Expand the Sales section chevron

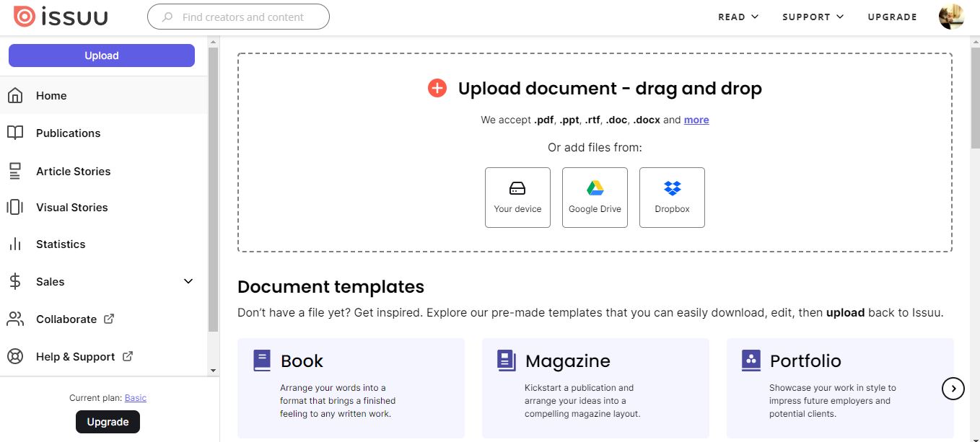(x=188, y=281)
